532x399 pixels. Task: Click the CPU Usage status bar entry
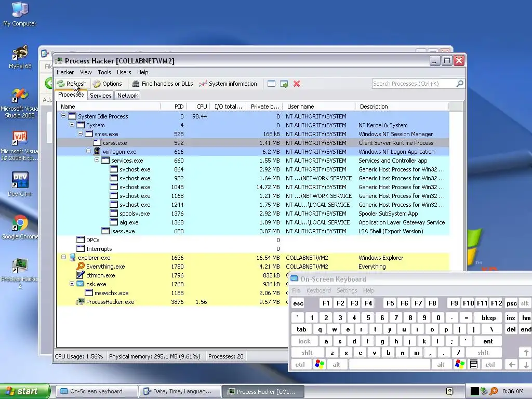(79, 356)
